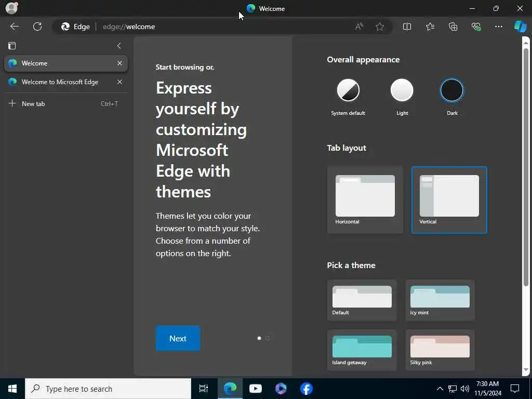Collapse the vertical tabs pane
The image size is (532, 399).
(x=119, y=46)
